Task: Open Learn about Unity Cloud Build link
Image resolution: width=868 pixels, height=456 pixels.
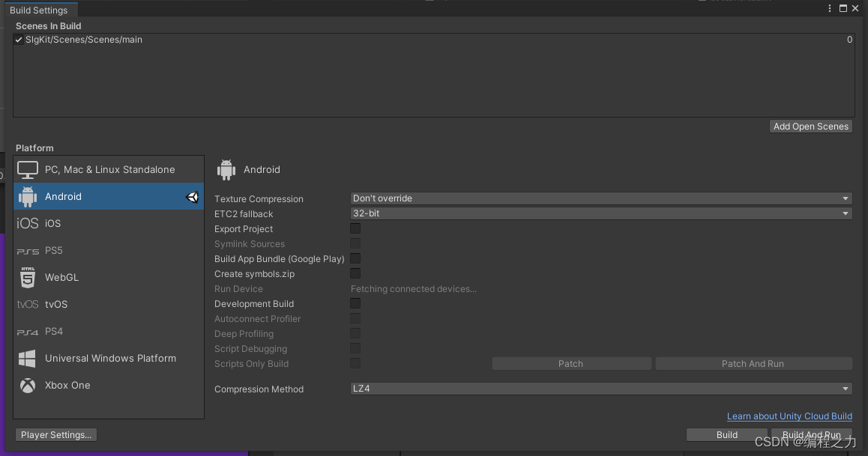Action: pyautogui.click(x=789, y=416)
